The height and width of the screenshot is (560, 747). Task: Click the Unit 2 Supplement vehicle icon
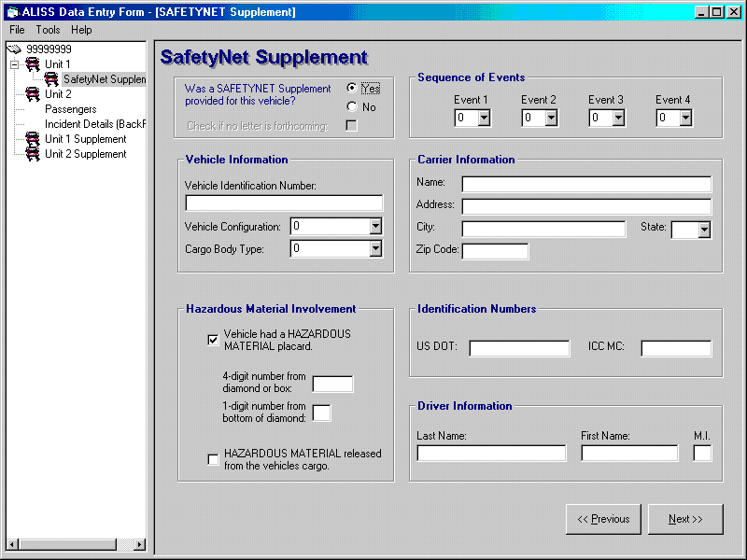pyautogui.click(x=33, y=154)
